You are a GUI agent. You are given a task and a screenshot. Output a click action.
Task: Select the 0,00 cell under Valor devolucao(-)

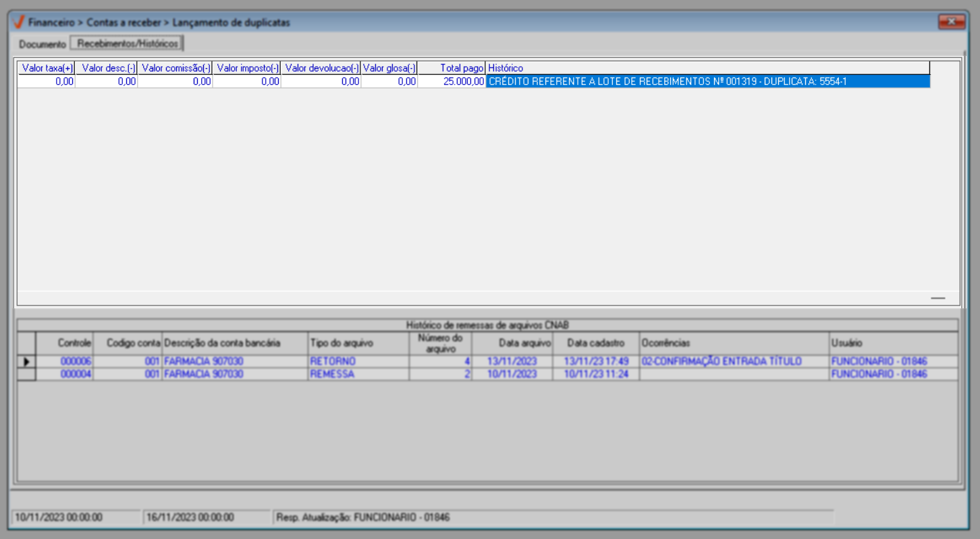pyautogui.click(x=321, y=82)
